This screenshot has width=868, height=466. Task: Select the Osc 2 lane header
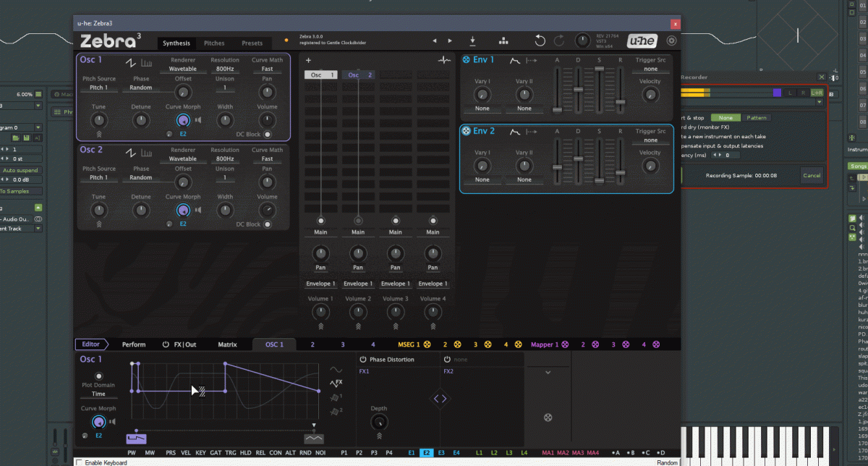pos(359,75)
